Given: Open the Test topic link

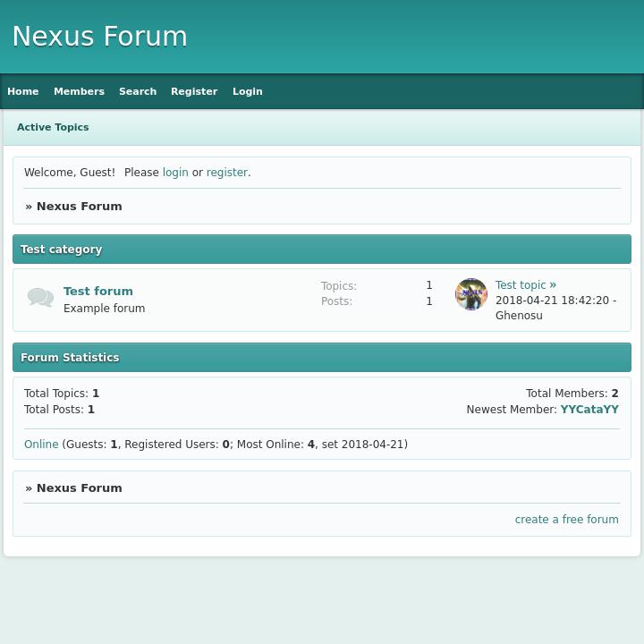Looking at the screenshot, I should pos(521,285).
